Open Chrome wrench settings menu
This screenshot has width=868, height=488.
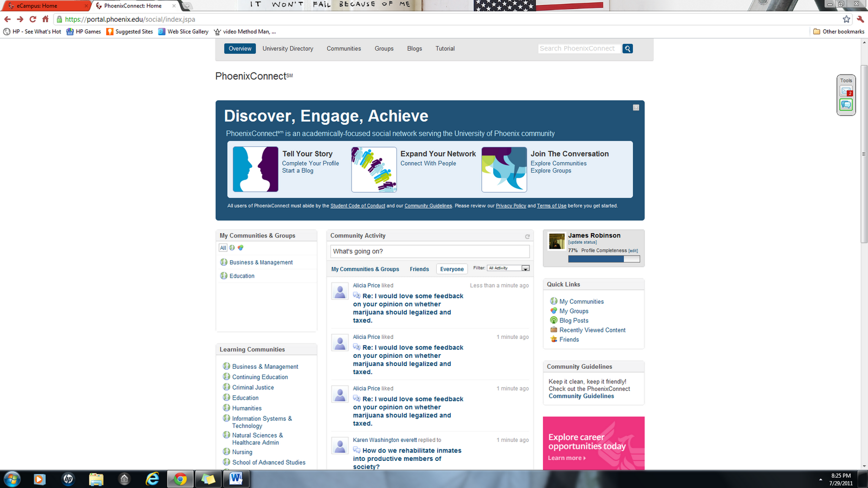(860, 19)
